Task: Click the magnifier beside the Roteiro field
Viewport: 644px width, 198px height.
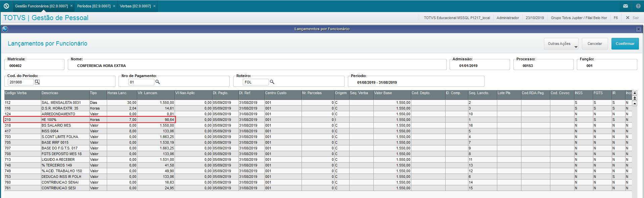Action: (x=272, y=82)
